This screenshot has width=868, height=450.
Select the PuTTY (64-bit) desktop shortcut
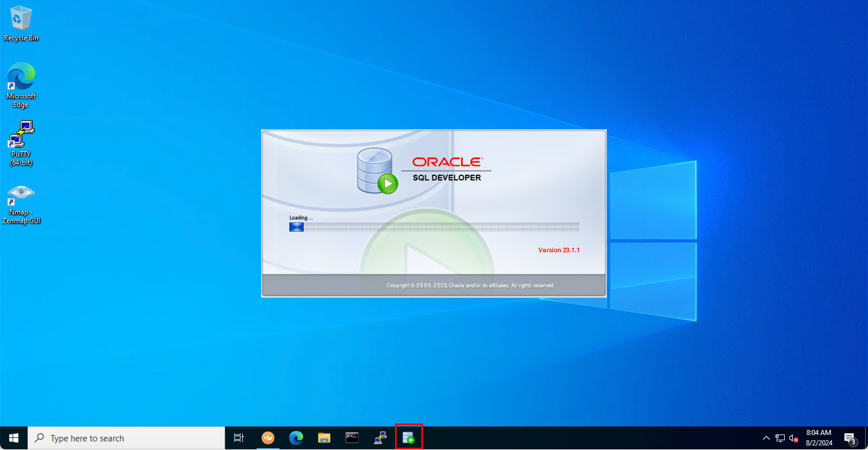(x=21, y=142)
